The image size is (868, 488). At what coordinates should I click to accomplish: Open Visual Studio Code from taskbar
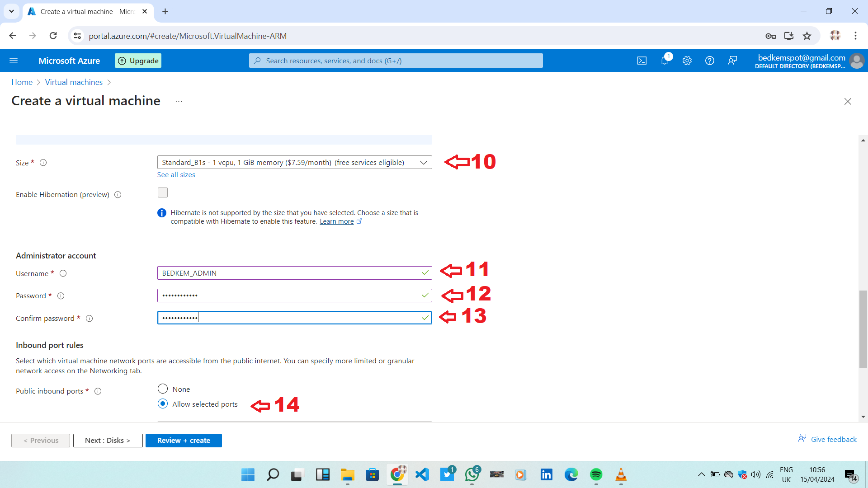(422, 474)
